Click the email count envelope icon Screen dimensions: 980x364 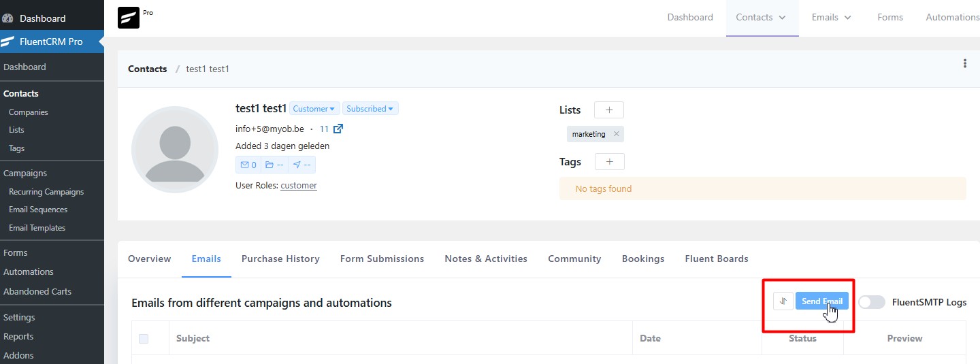247,165
